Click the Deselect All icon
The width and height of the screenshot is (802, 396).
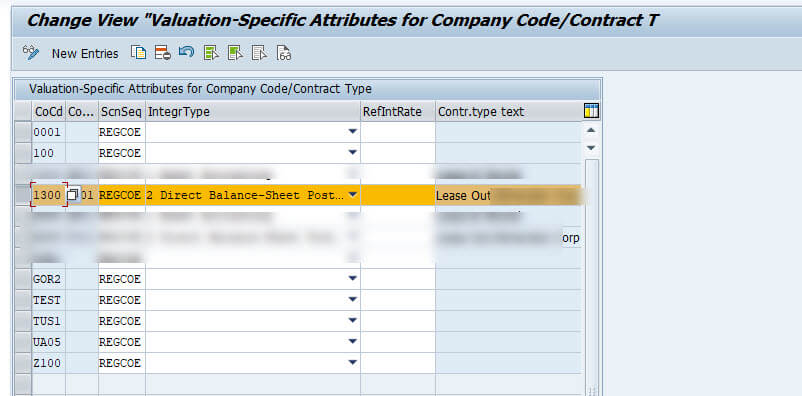pos(259,53)
